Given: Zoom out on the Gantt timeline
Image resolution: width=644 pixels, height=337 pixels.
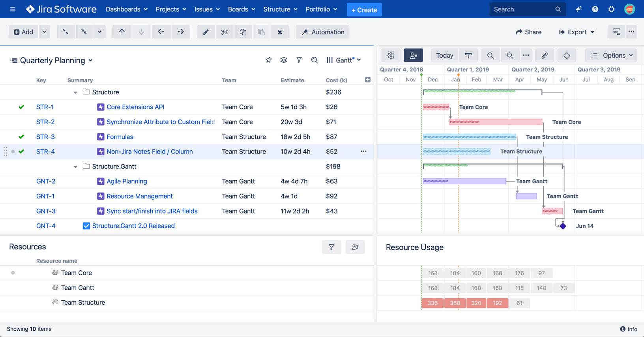Looking at the screenshot, I should (510, 56).
